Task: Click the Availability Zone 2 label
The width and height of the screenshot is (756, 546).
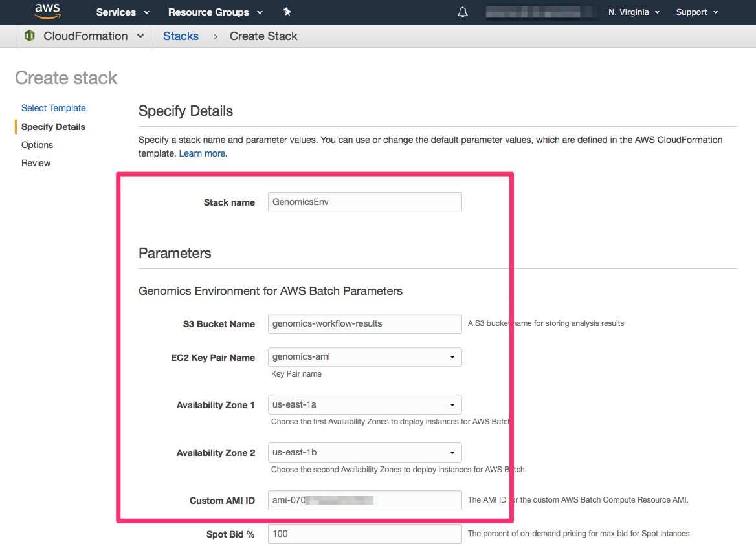Action: [x=216, y=453]
